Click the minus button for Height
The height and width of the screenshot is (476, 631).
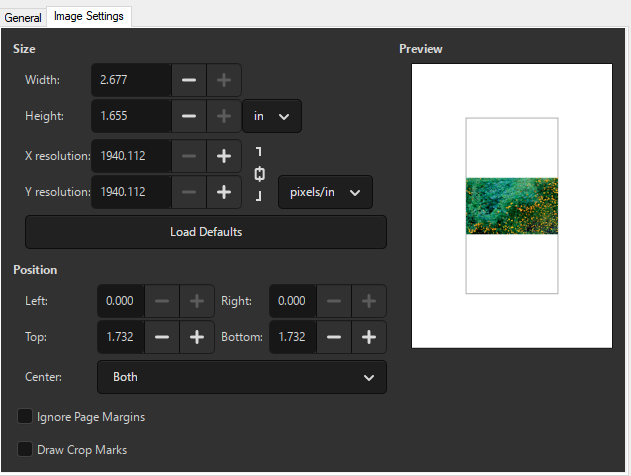click(189, 116)
